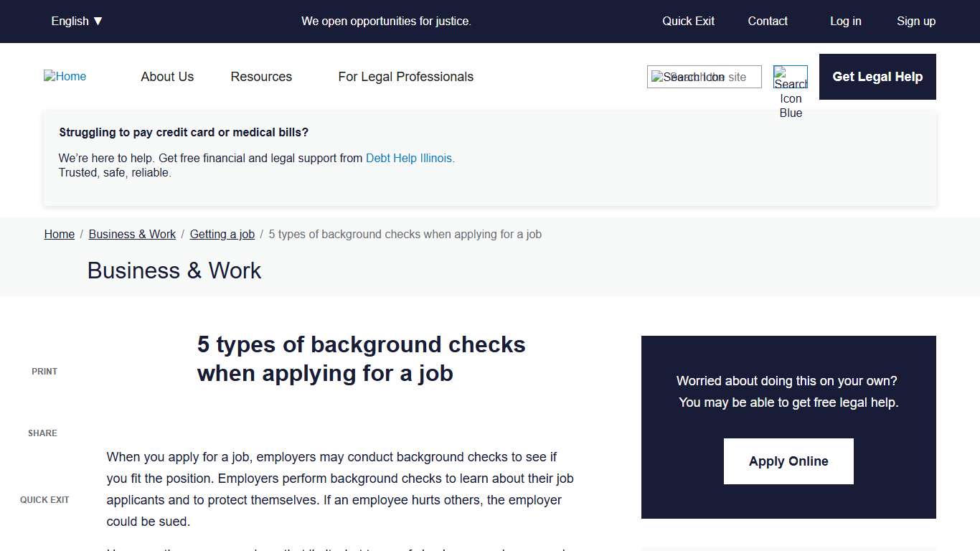Image resolution: width=980 pixels, height=551 pixels.
Task: Click the SHARE icon on the left sidebar
Action: coord(42,433)
